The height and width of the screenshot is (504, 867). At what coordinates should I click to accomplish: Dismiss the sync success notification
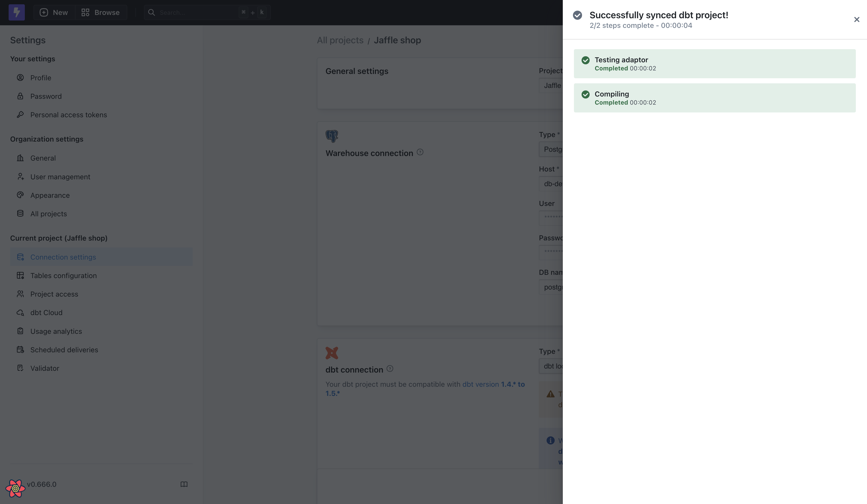pyautogui.click(x=856, y=20)
